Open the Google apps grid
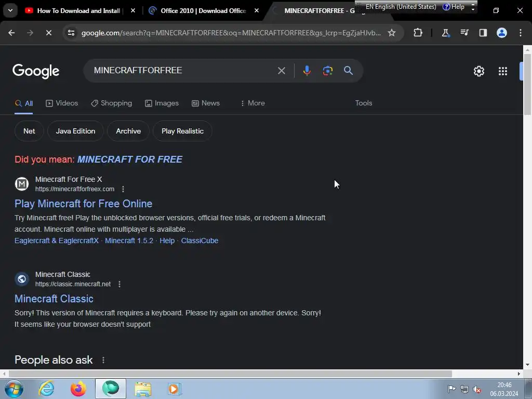Image resolution: width=532 pixels, height=399 pixels. (503, 71)
